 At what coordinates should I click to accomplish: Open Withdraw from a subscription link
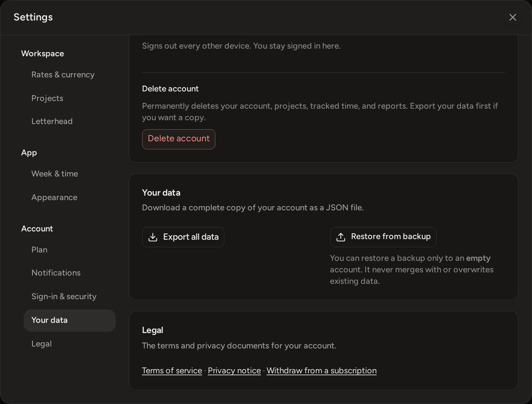tap(322, 371)
